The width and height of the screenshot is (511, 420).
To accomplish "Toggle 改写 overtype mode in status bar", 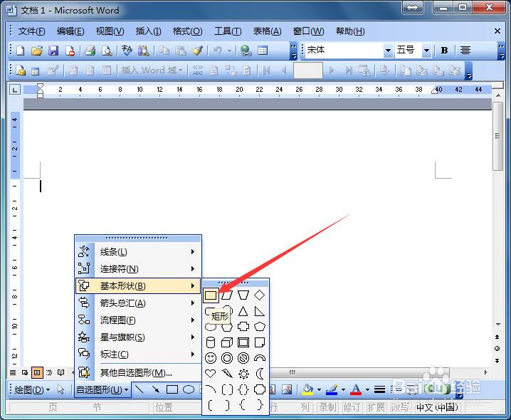I will pyautogui.click(x=400, y=407).
